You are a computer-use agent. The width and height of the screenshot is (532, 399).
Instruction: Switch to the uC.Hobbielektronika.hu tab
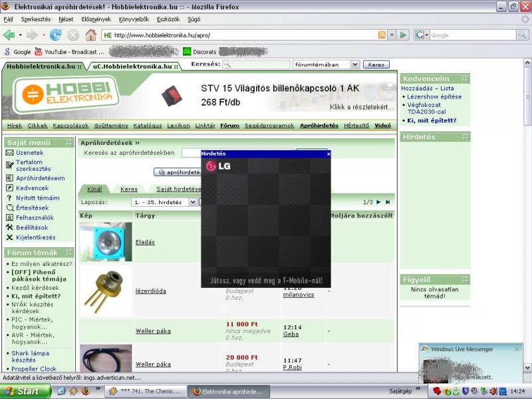136,66
